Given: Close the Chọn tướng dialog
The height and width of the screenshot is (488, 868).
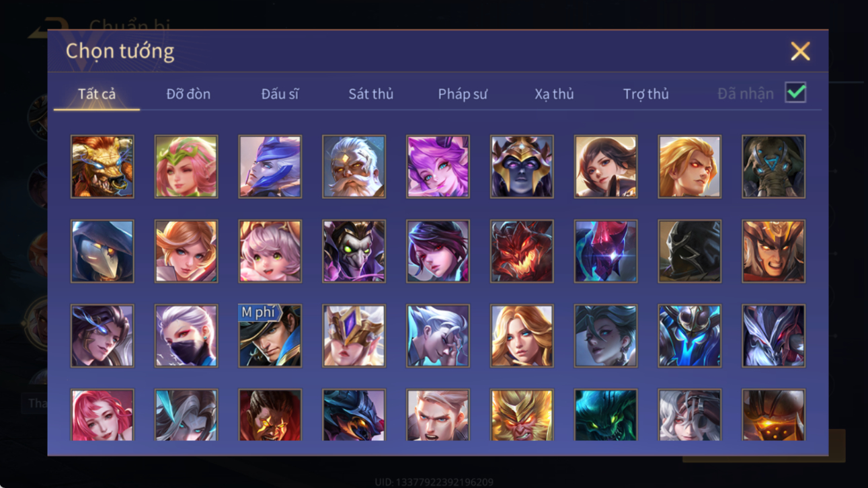Looking at the screenshot, I should tap(800, 51).
